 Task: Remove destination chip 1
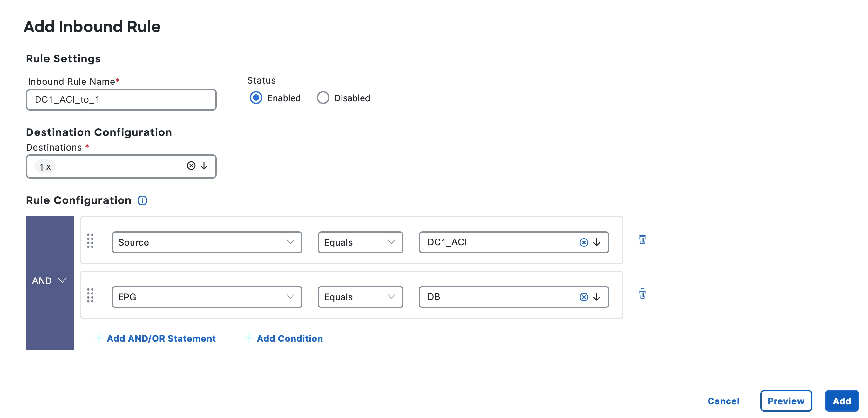[x=49, y=167]
